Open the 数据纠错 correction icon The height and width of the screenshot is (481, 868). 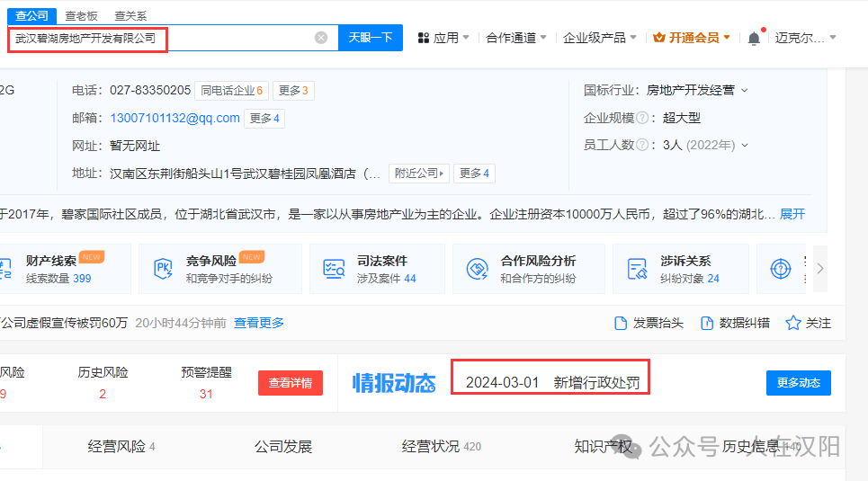click(x=707, y=323)
